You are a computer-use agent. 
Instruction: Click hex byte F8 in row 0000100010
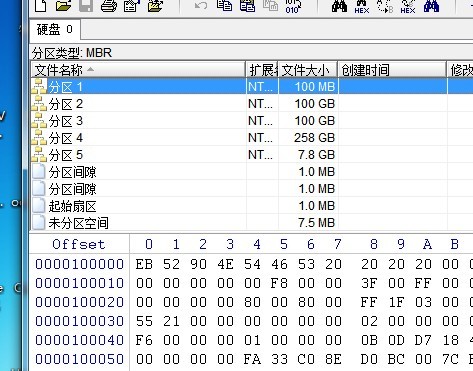279,283
